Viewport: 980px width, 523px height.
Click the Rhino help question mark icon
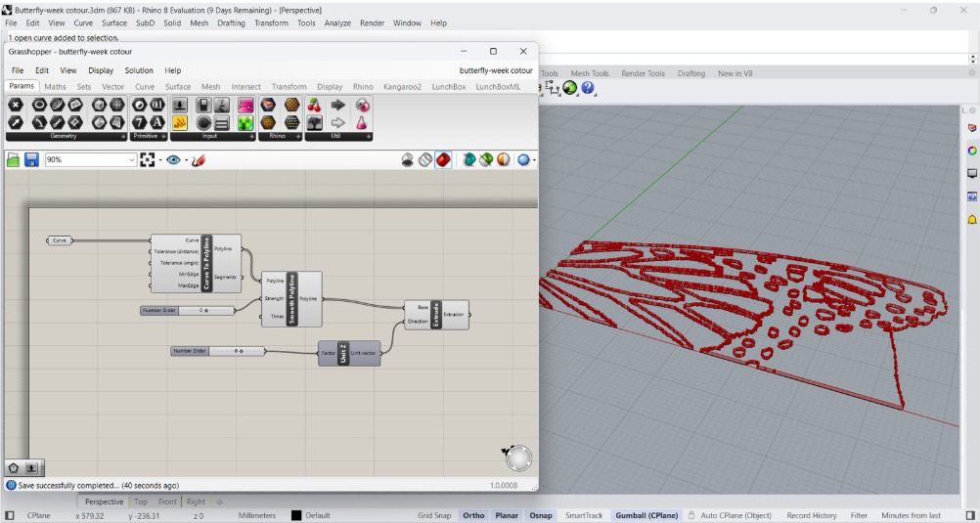pos(588,89)
